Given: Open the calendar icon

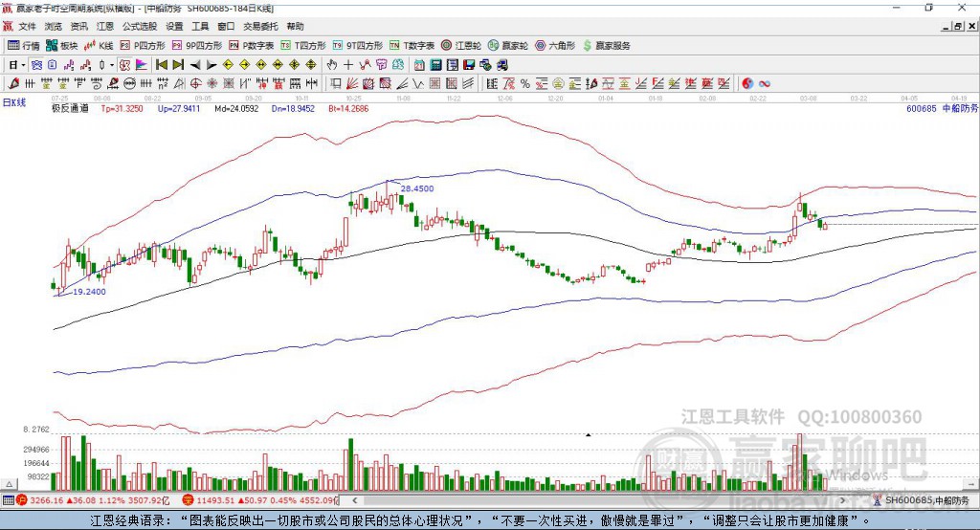Looking at the screenshot, I should tap(419, 65).
